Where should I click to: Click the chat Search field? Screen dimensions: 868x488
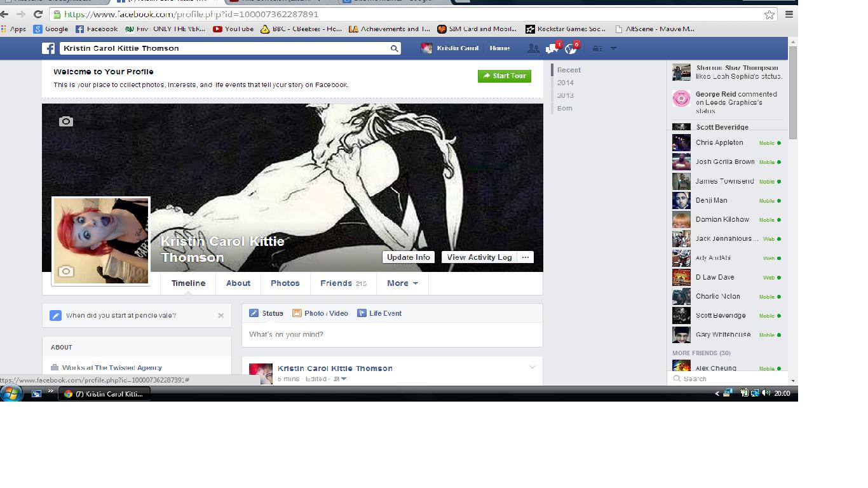[x=728, y=379]
